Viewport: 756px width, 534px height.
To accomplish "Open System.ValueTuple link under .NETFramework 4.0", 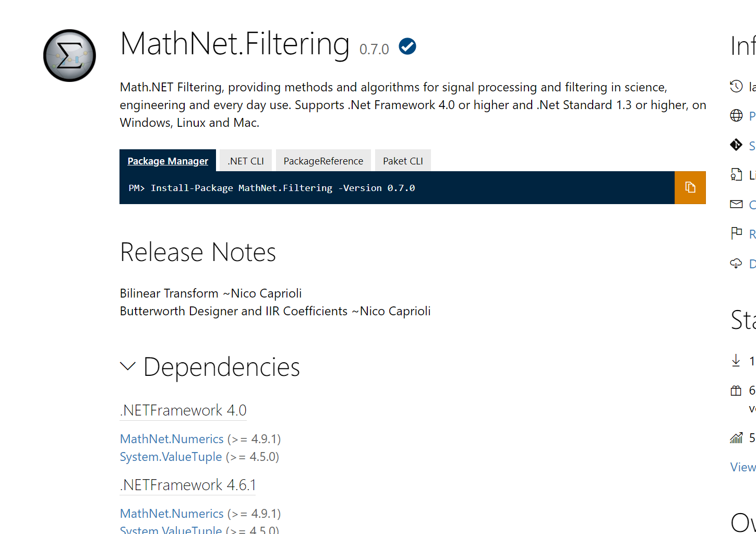I will pos(171,457).
